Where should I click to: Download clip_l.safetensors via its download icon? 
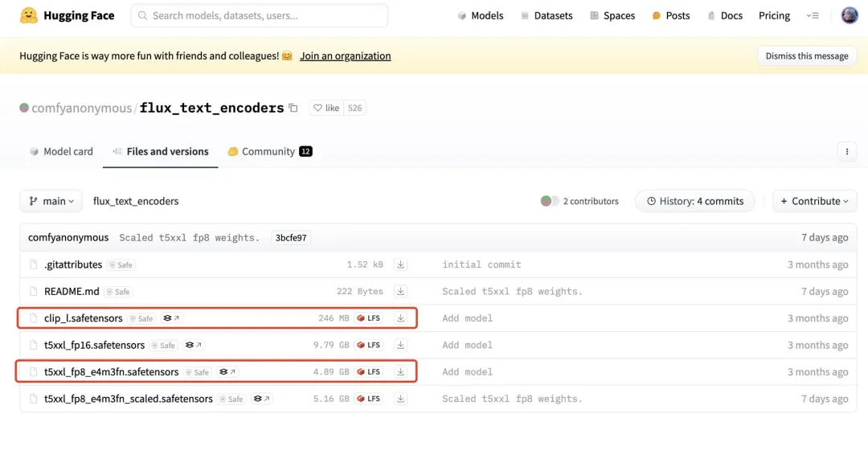400,318
